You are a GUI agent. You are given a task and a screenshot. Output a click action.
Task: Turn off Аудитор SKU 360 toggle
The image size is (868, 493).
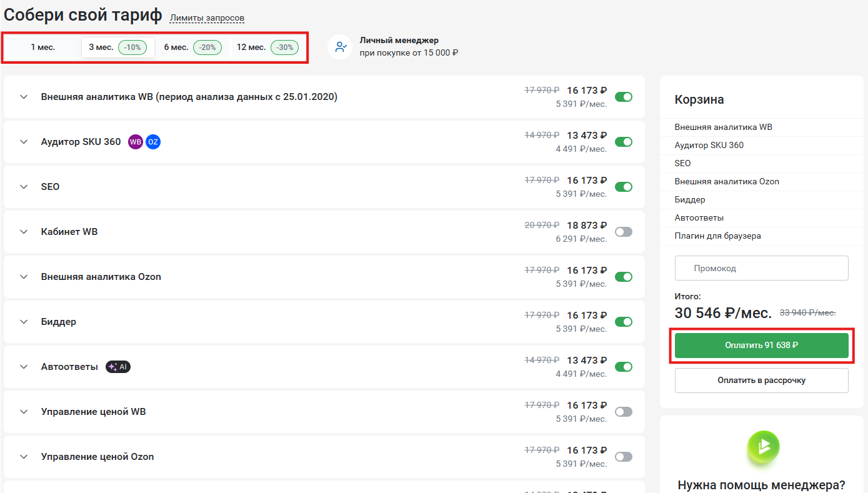click(624, 142)
